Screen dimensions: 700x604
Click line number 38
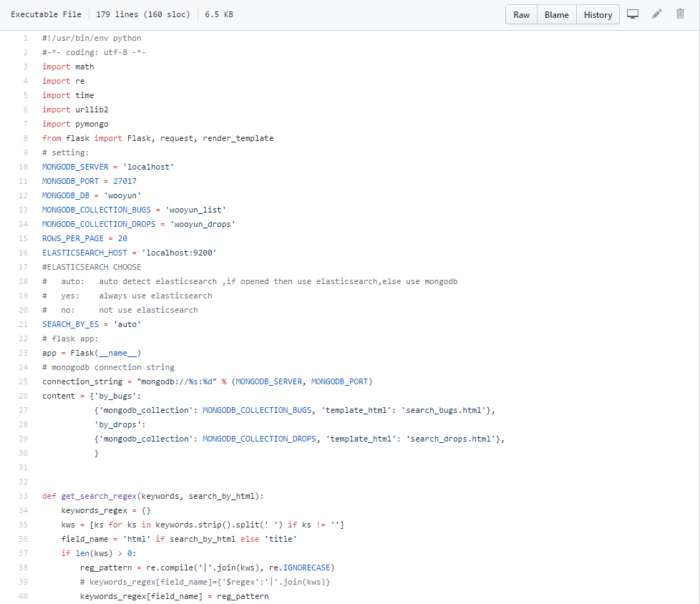tap(24, 568)
